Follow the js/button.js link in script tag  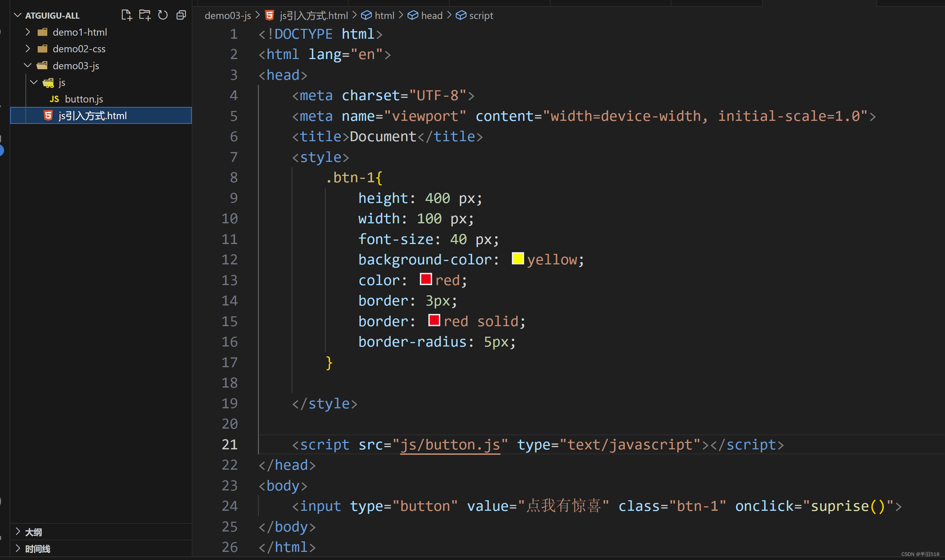(450, 445)
